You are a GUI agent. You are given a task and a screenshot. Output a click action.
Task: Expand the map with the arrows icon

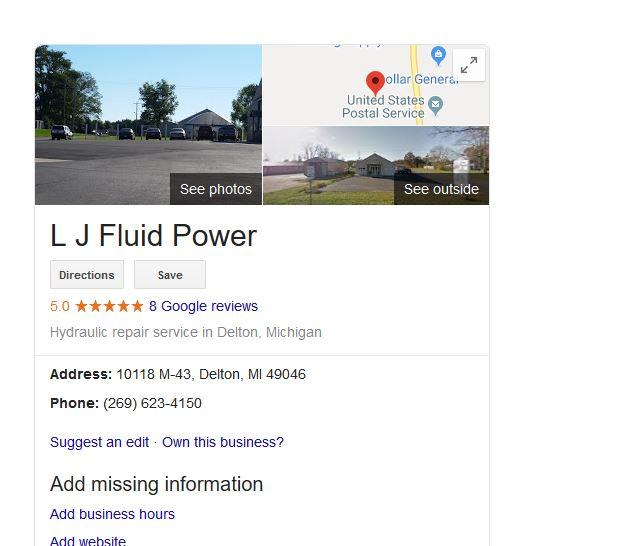pyautogui.click(x=469, y=65)
